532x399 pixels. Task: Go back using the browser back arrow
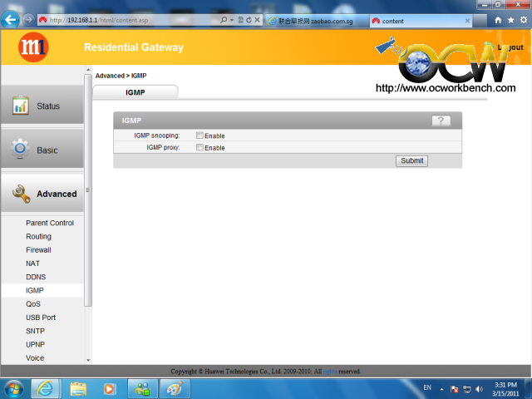coord(10,20)
